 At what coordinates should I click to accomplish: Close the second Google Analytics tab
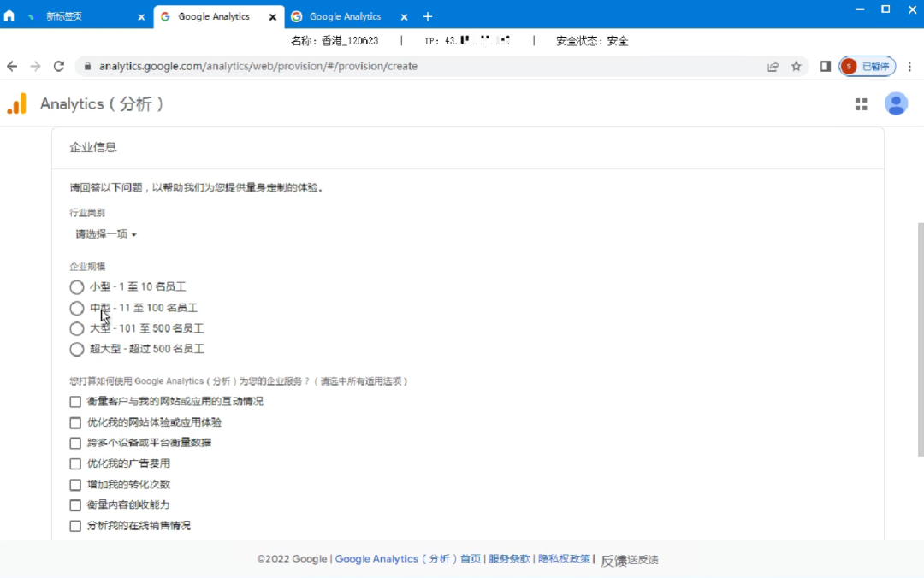click(x=404, y=17)
